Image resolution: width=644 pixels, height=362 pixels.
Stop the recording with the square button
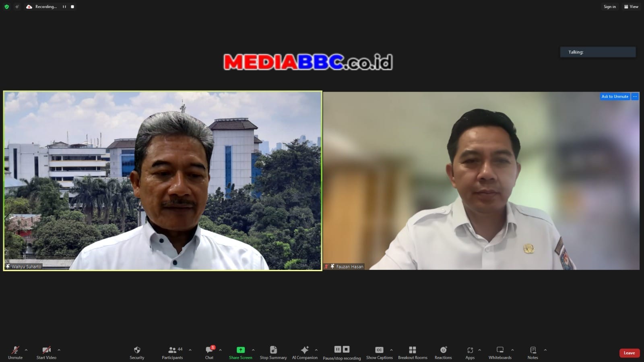[72, 6]
